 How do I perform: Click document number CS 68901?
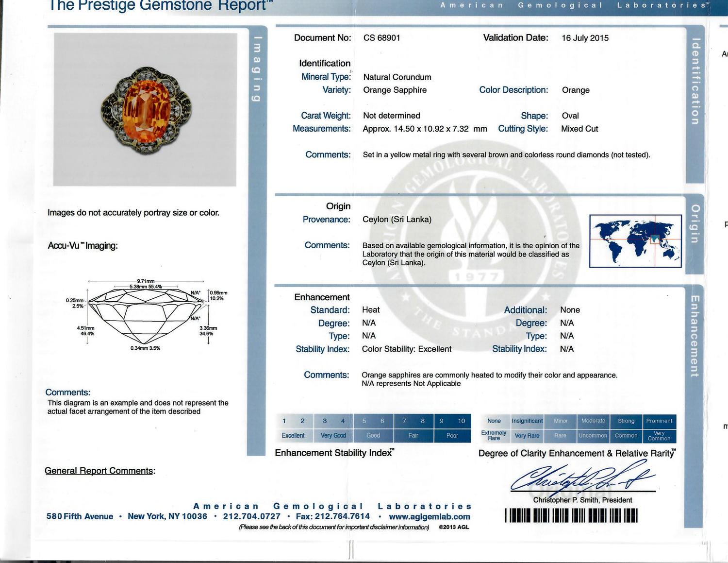382,38
